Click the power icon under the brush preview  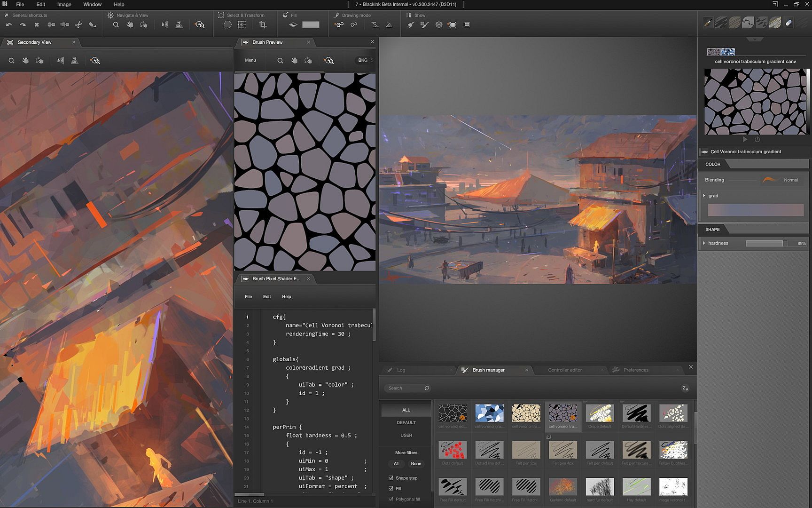tap(757, 140)
